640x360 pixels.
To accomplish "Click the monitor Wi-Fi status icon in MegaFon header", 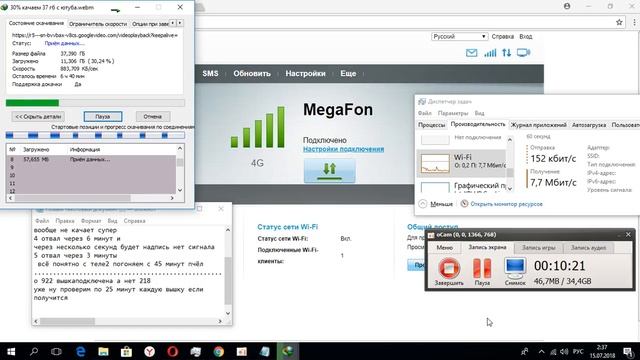I will pos(523,53).
